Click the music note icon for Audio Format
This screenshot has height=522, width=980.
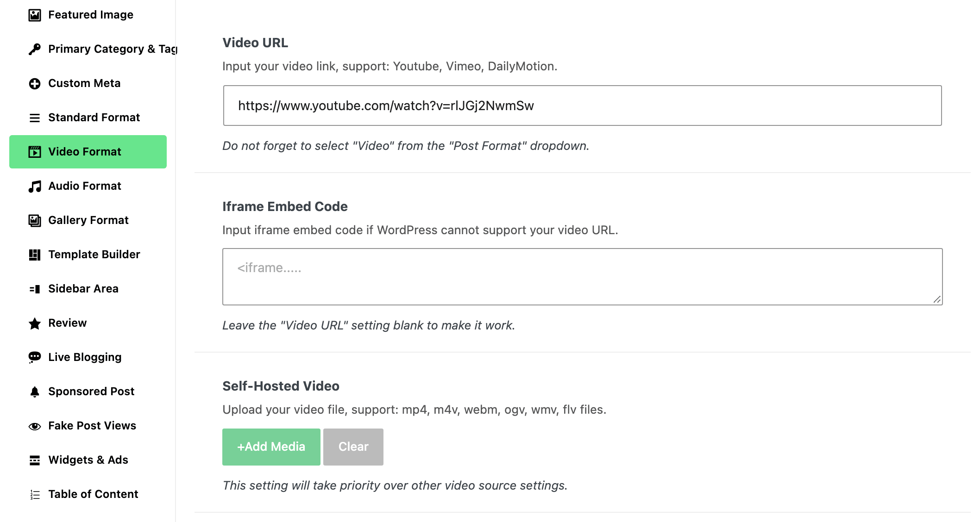(35, 186)
